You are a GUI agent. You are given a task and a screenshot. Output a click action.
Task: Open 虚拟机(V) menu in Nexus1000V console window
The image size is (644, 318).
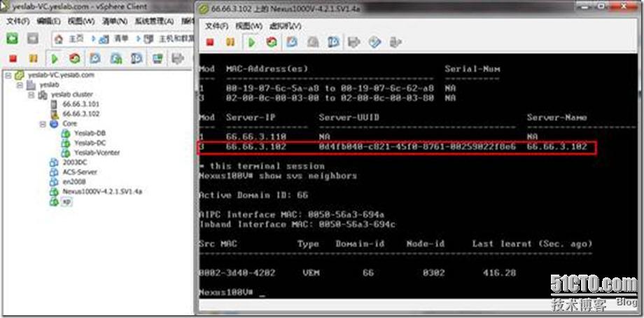pos(285,25)
